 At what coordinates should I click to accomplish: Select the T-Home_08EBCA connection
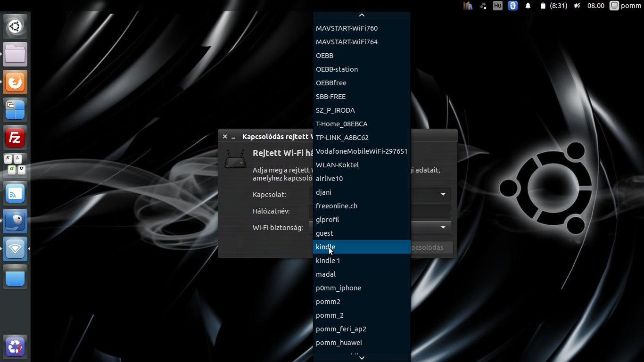[x=362, y=124]
